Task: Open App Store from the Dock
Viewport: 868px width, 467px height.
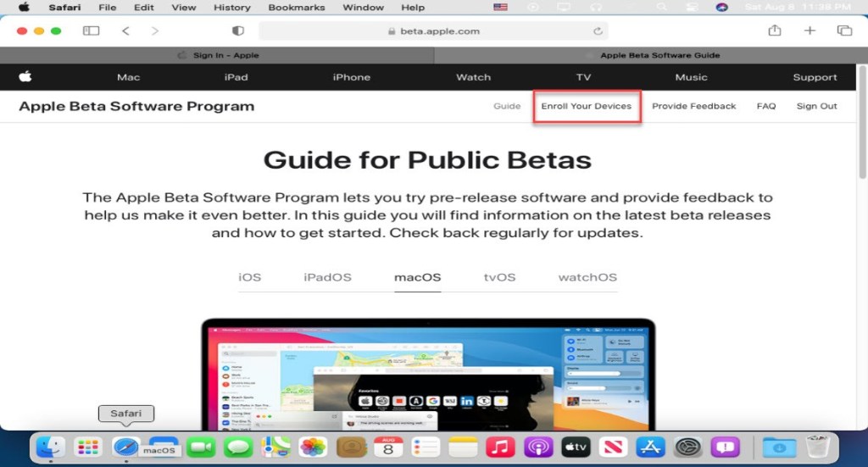Action: [x=650, y=447]
